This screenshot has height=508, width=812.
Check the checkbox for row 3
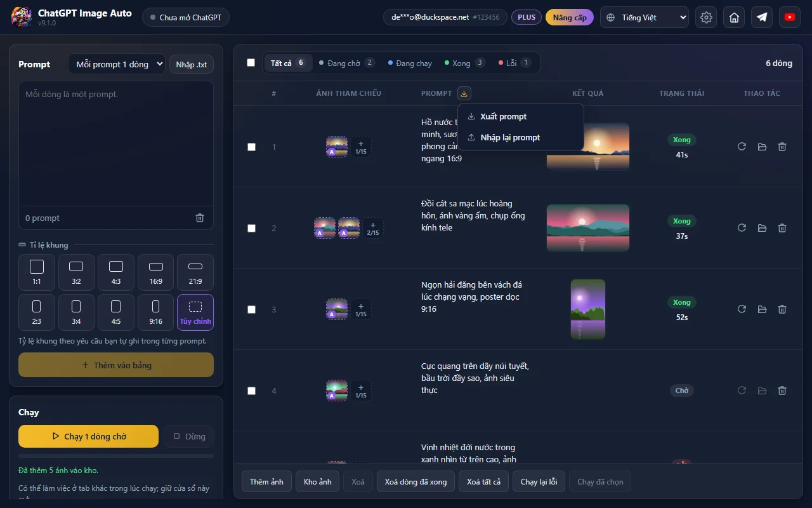[x=251, y=309]
